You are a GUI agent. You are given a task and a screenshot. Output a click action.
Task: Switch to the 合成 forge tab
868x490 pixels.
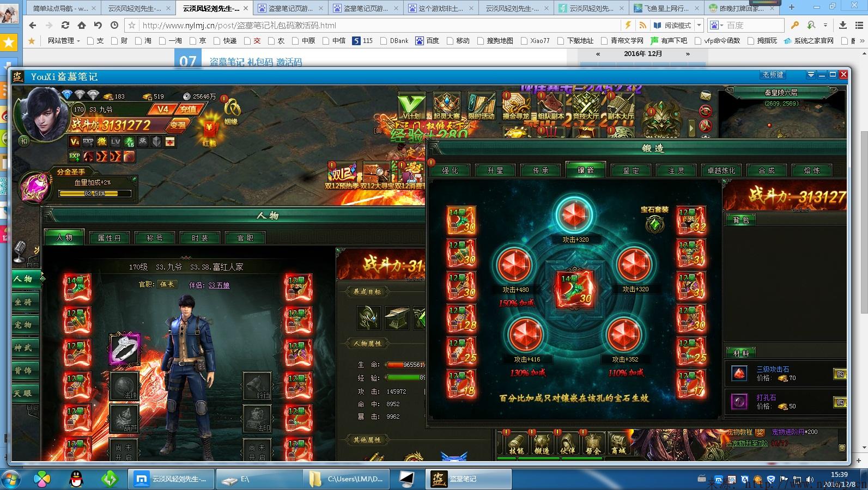point(767,170)
